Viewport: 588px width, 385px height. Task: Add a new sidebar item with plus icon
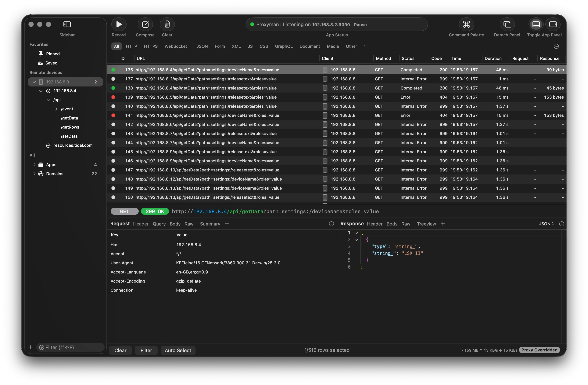coord(30,347)
